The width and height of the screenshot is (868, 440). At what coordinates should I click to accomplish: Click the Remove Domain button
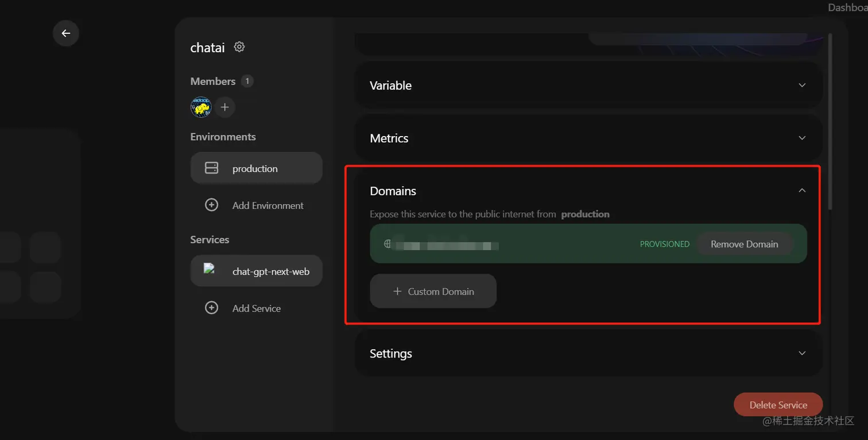tap(745, 244)
